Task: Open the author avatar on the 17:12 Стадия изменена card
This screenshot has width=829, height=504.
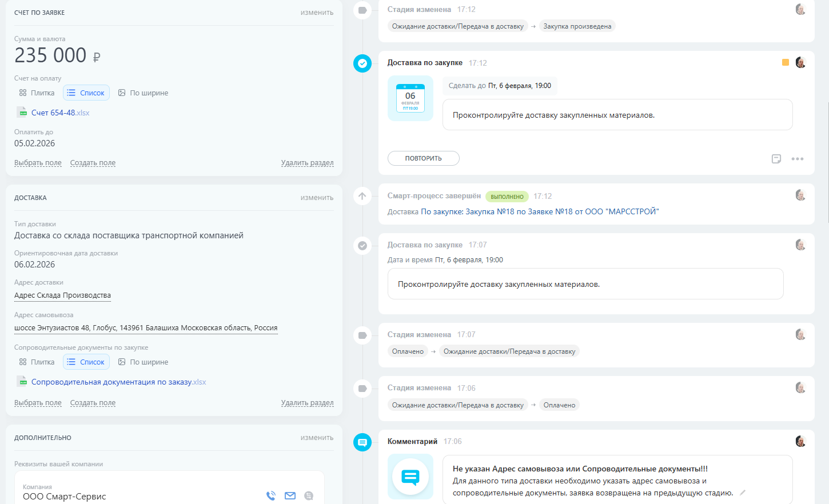Action: (800, 9)
